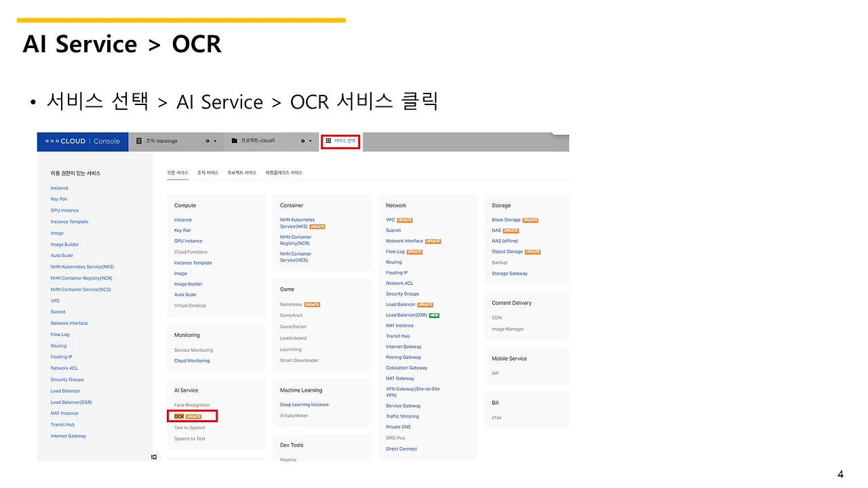Open CDN under Content Delivery
Screen dimensions: 868x488
click(x=496, y=318)
